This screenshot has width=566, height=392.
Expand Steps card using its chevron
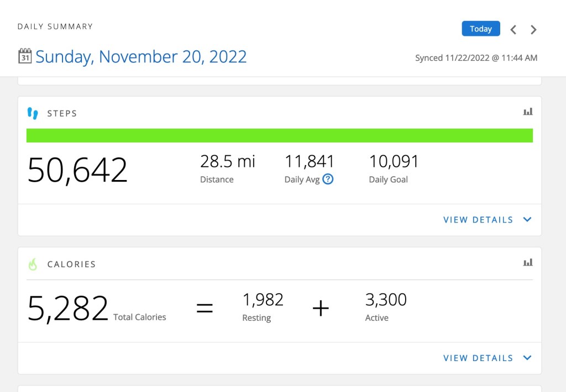(x=527, y=220)
